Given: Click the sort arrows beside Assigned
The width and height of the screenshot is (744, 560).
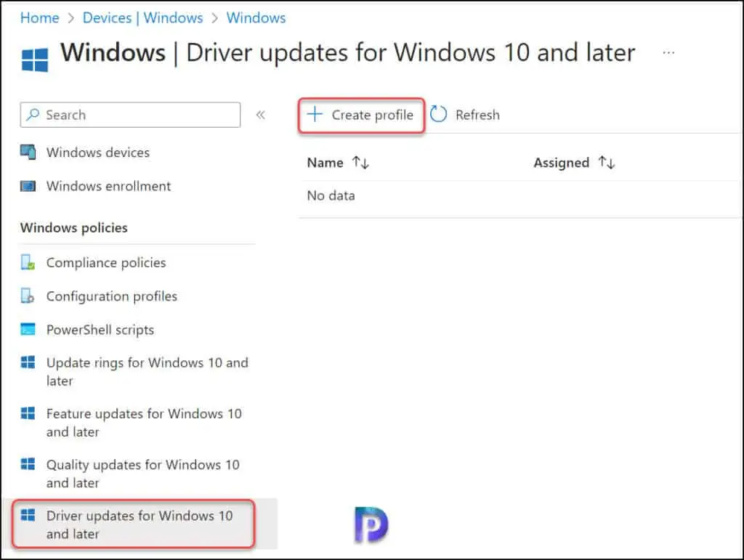Looking at the screenshot, I should [607, 163].
